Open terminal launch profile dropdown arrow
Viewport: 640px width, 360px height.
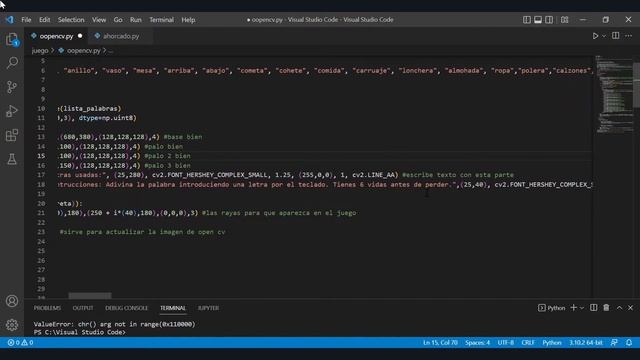click(x=582, y=308)
